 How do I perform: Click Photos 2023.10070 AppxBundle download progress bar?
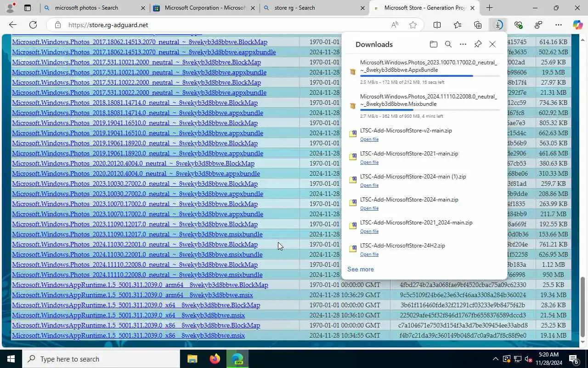[430, 76]
